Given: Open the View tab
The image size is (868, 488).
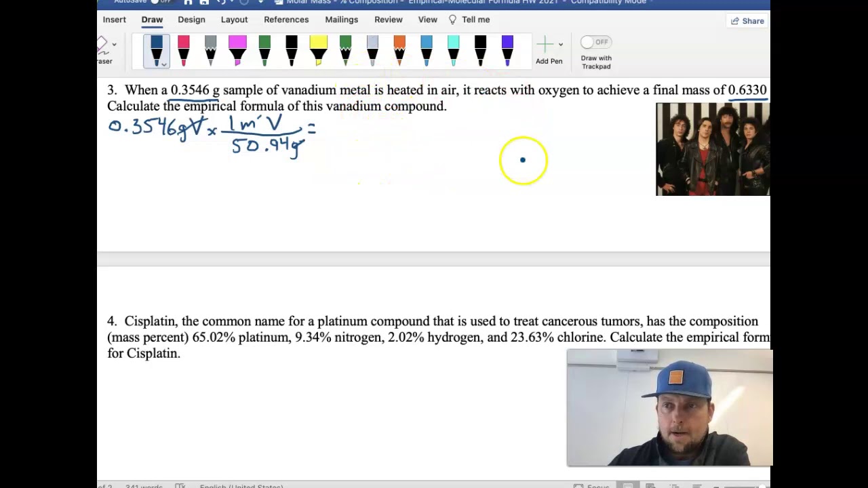Looking at the screenshot, I should (x=427, y=20).
